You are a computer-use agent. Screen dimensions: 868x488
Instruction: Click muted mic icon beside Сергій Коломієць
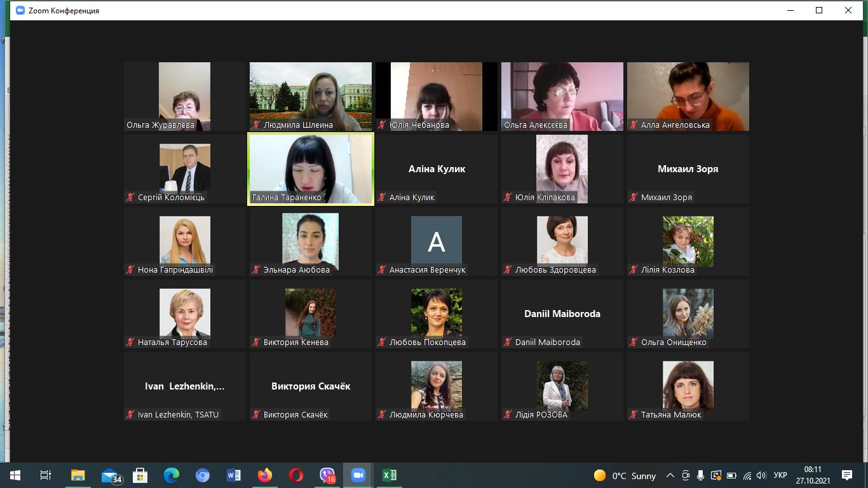coord(130,198)
